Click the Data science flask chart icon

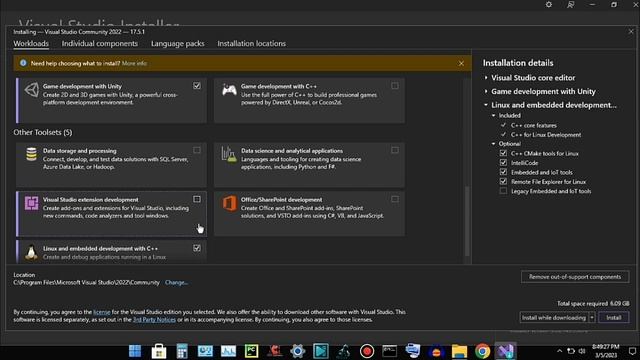(x=229, y=154)
